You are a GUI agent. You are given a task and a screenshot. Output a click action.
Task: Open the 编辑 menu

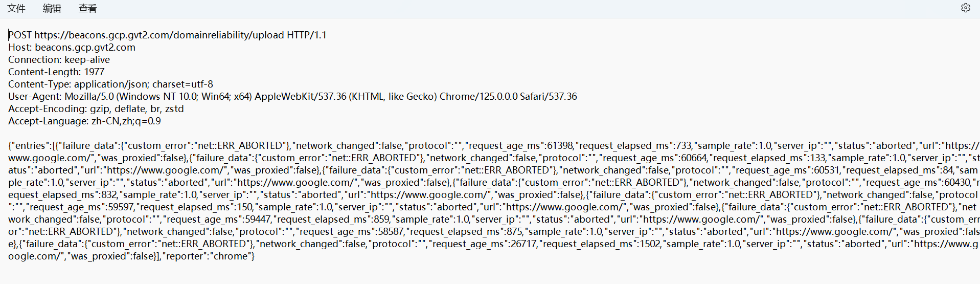pos(52,8)
